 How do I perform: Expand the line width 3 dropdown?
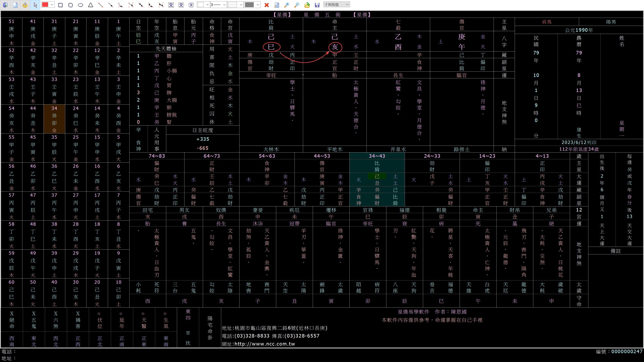[x=224, y=5]
